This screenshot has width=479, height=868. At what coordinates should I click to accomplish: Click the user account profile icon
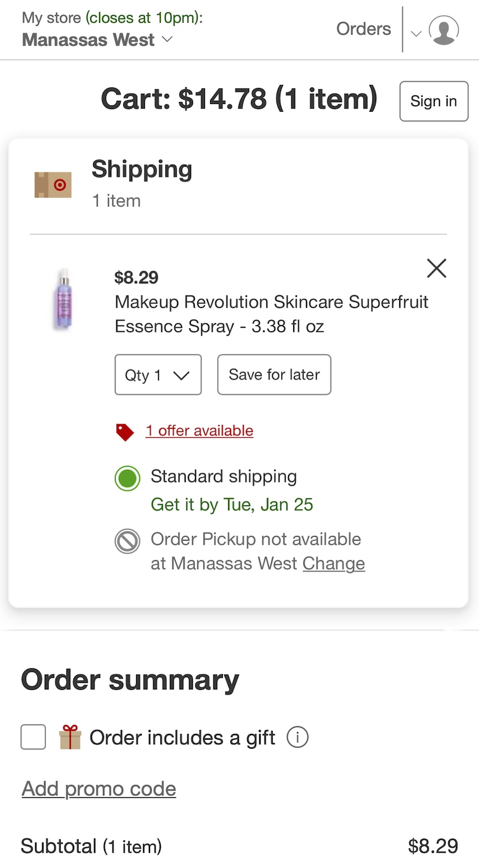tap(443, 30)
